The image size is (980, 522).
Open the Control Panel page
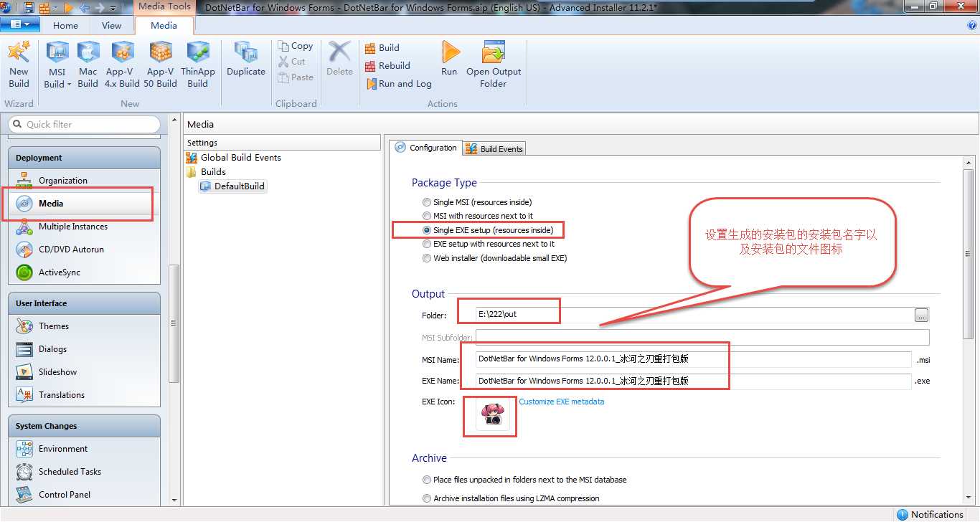point(84,495)
